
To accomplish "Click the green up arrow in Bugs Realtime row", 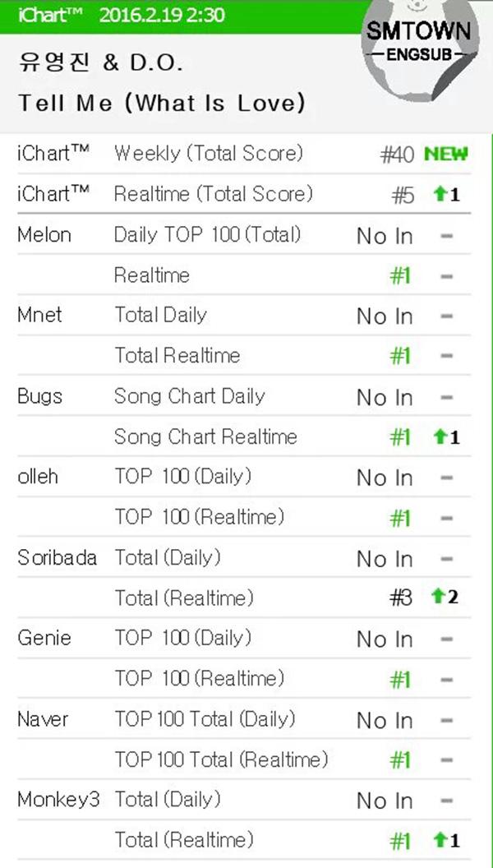I will [438, 437].
